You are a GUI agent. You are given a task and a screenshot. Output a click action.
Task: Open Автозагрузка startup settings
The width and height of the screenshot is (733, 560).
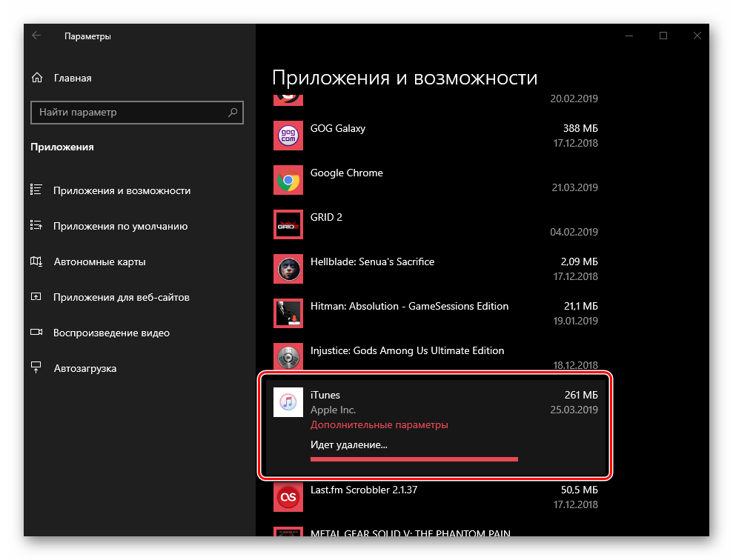click(x=84, y=368)
